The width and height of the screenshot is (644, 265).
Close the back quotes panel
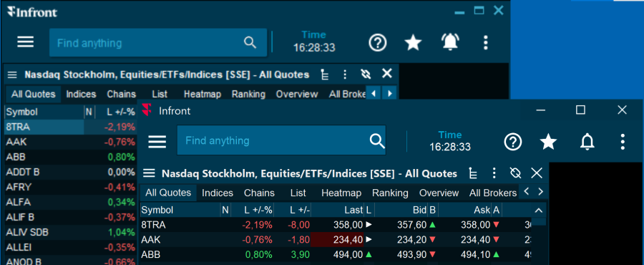coord(387,74)
